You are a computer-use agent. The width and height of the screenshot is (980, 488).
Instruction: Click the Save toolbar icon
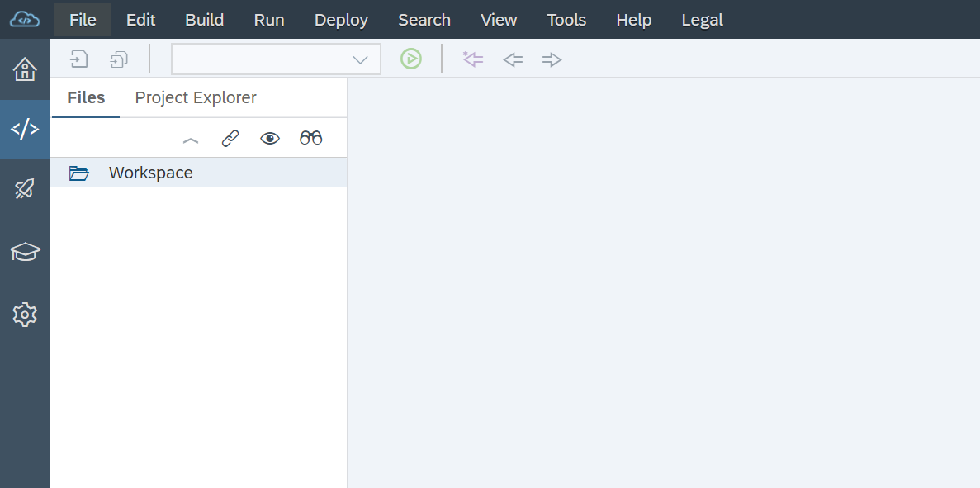point(78,59)
